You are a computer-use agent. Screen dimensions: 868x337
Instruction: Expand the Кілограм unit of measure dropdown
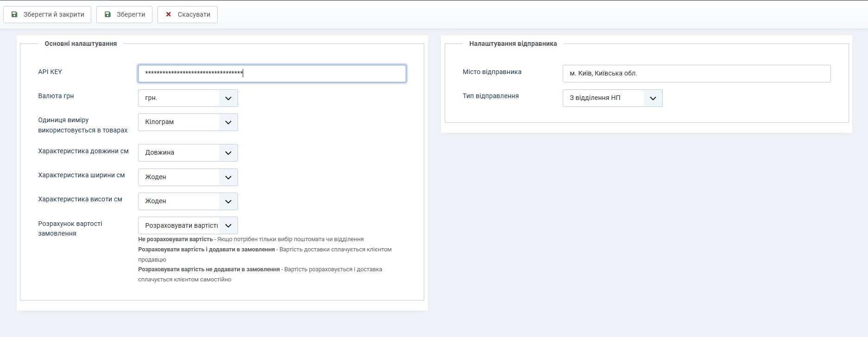tap(188, 122)
